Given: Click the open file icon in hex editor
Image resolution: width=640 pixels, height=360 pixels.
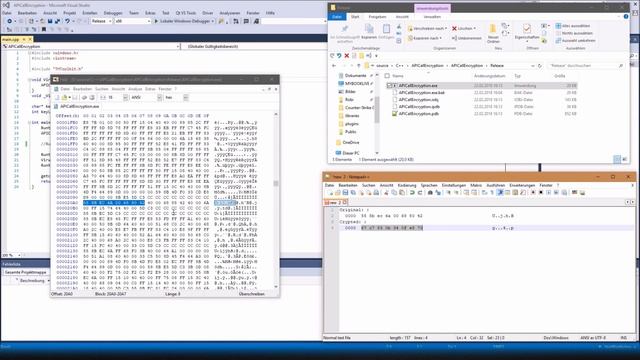Looking at the screenshot, I should [64, 98].
